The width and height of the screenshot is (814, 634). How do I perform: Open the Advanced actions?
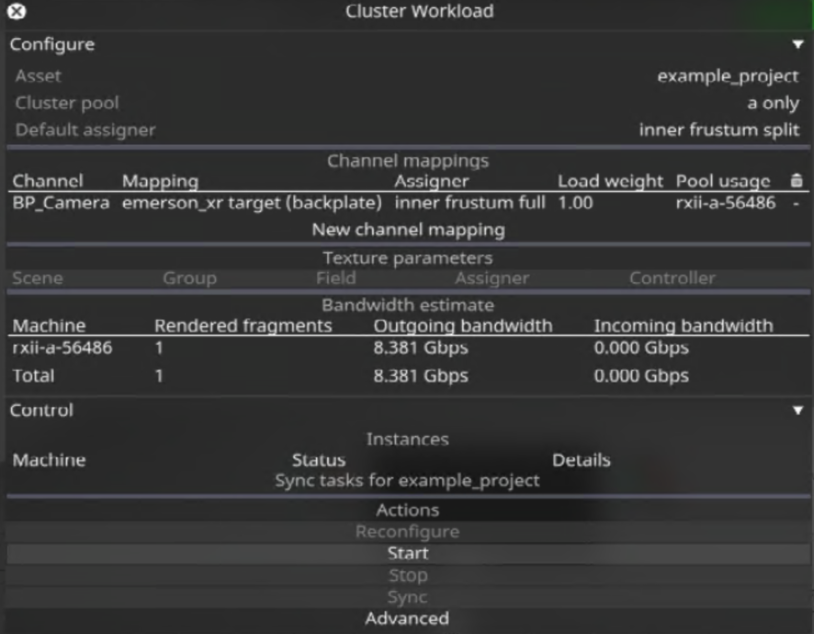point(408,619)
